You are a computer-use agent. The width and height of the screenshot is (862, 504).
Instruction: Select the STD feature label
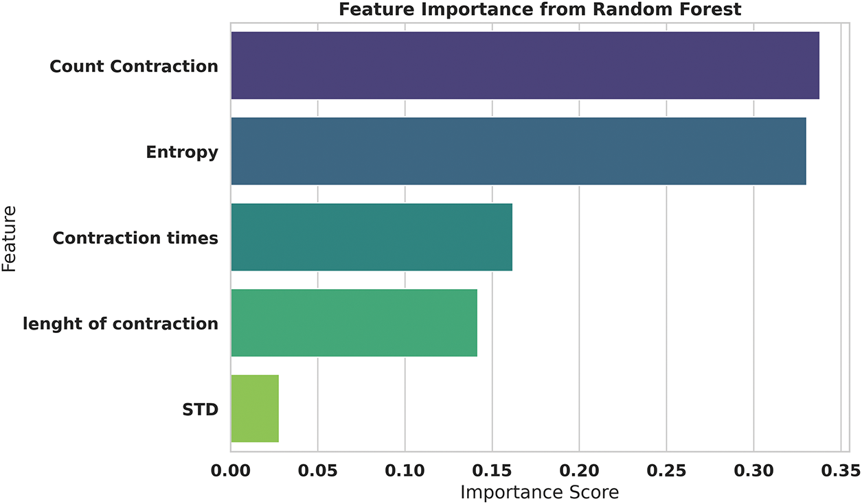coord(201,410)
